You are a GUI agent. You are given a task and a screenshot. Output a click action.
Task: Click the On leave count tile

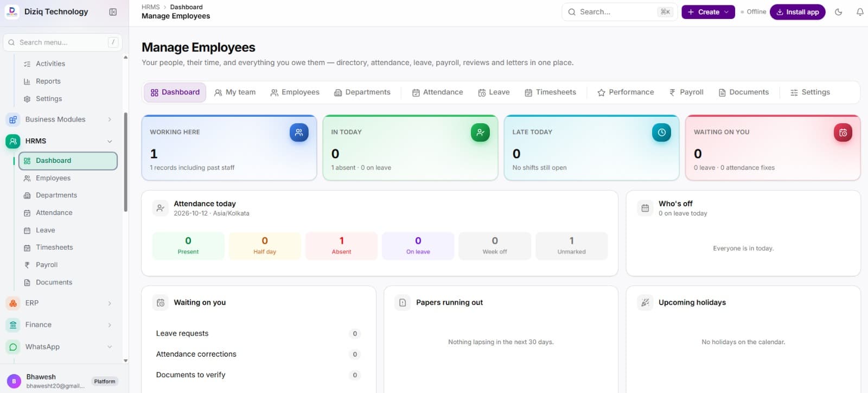[418, 246]
